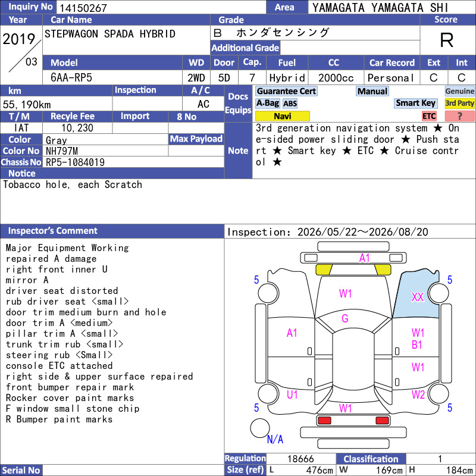Click the Genuine equipment badge
Image resolution: width=476 pixels, height=476 pixels.
(x=459, y=91)
